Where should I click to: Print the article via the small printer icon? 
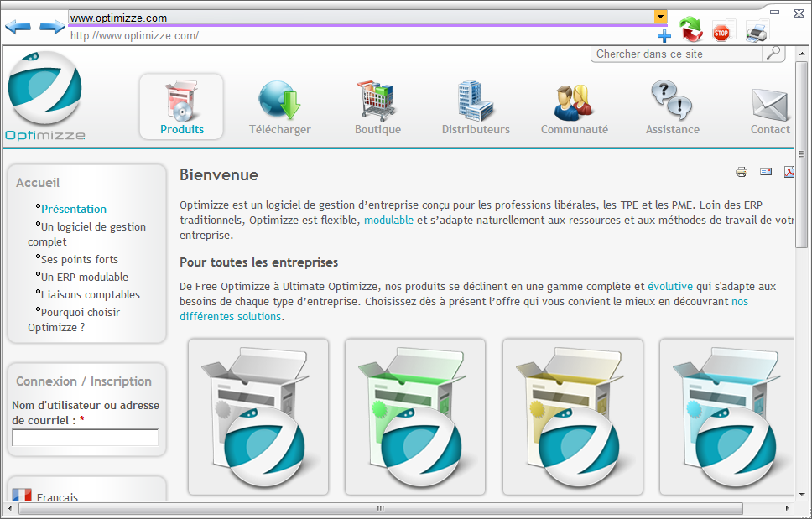(742, 172)
